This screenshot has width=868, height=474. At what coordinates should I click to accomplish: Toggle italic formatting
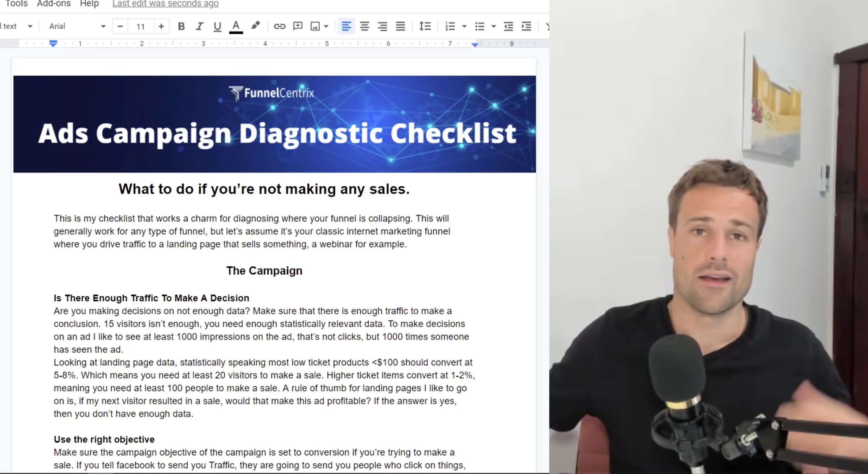(x=199, y=26)
